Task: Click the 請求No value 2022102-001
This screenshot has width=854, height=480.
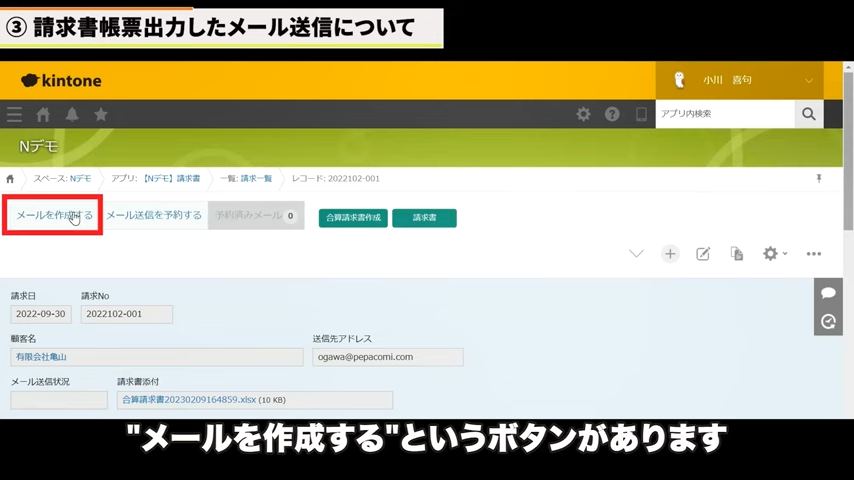Action: [x=127, y=314]
